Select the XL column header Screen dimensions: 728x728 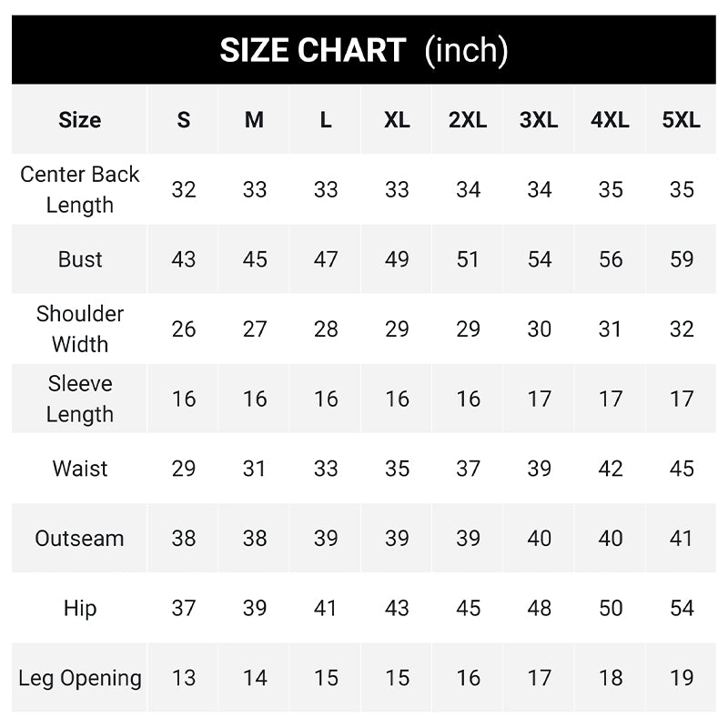point(397,120)
